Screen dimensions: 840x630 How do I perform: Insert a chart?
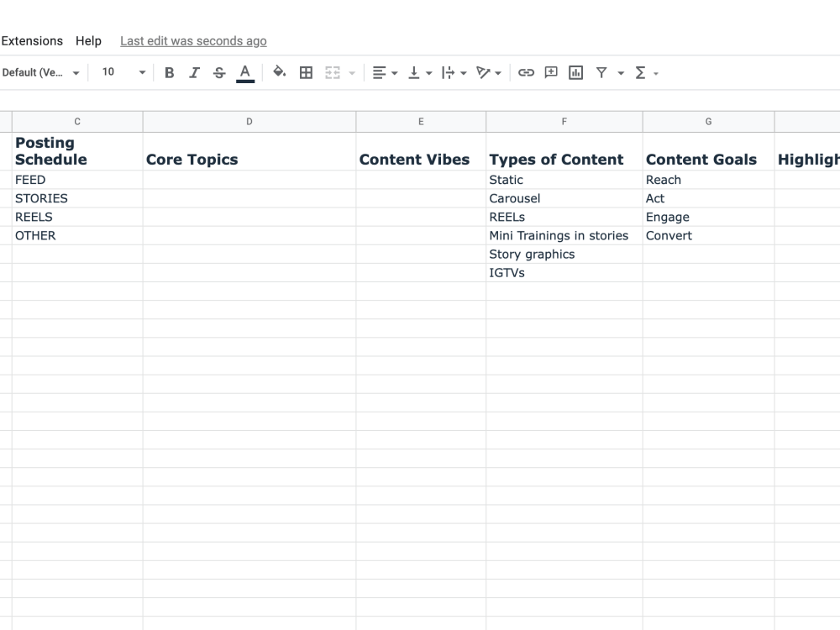pyautogui.click(x=575, y=72)
